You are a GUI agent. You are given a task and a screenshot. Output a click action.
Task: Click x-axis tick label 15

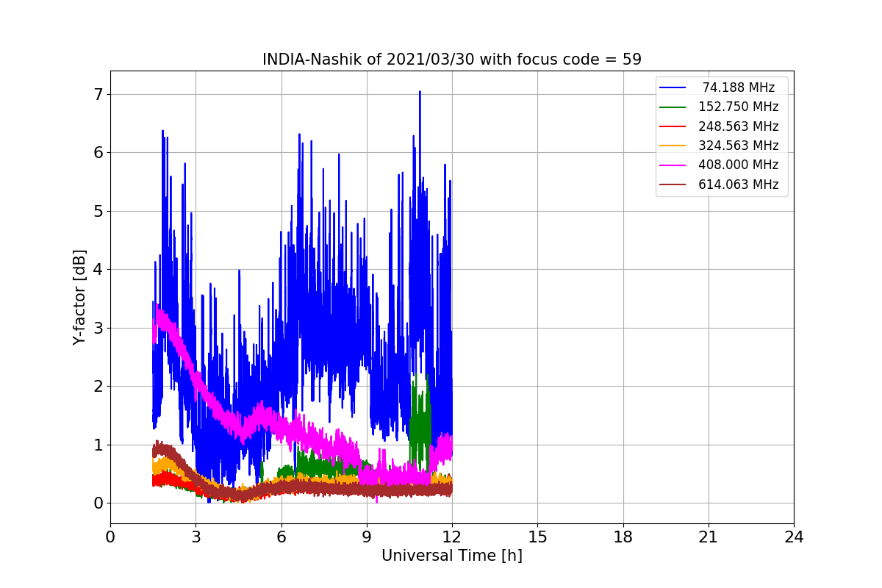[537, 537]
